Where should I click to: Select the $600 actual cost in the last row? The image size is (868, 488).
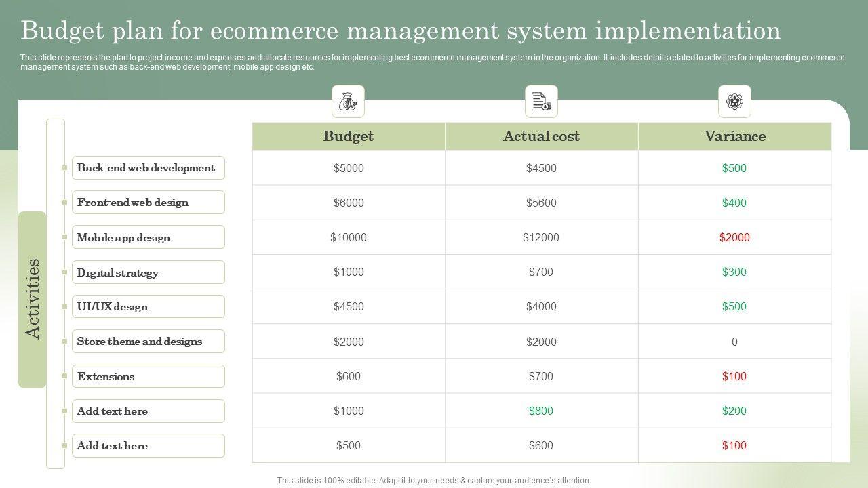coord(541,445)
